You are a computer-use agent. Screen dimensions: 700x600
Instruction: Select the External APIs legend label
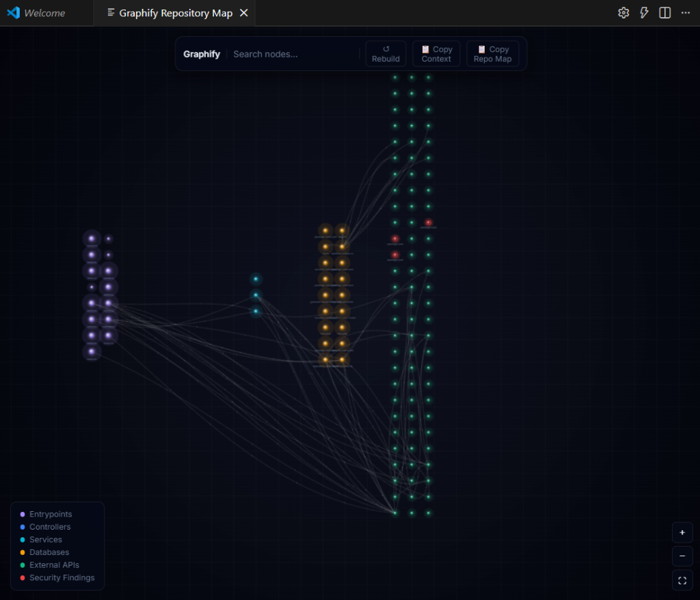[54, 564]
